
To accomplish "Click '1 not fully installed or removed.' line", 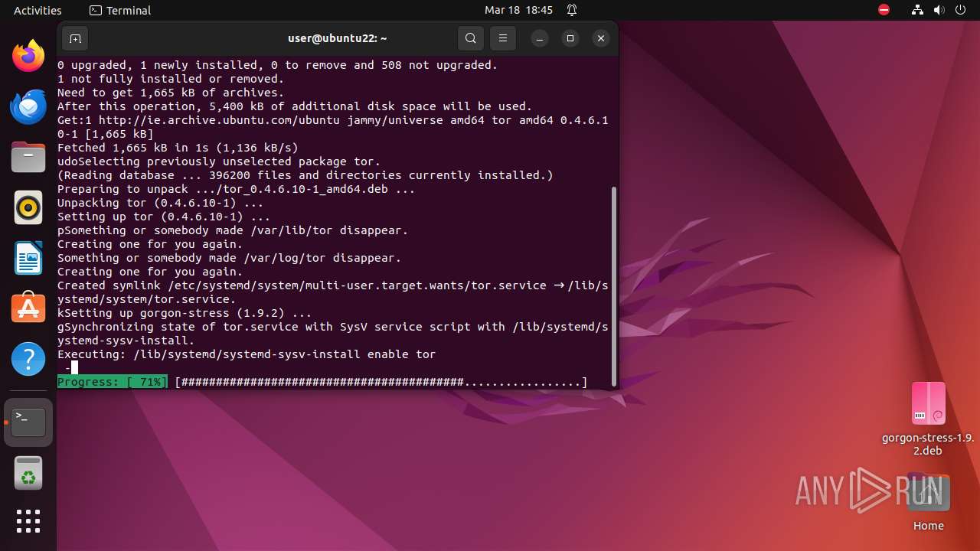I will 171,79.
